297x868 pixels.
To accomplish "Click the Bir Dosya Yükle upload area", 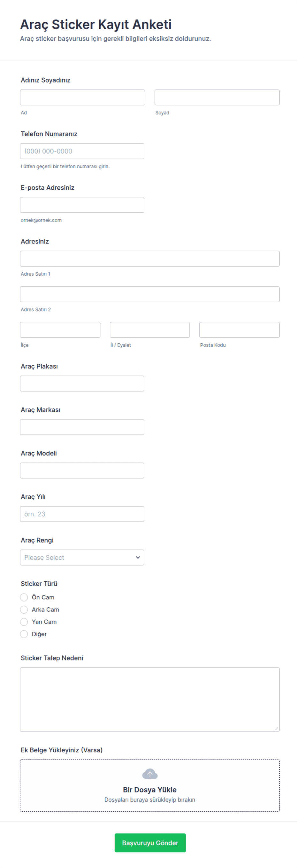I will (x=149, y=790).
